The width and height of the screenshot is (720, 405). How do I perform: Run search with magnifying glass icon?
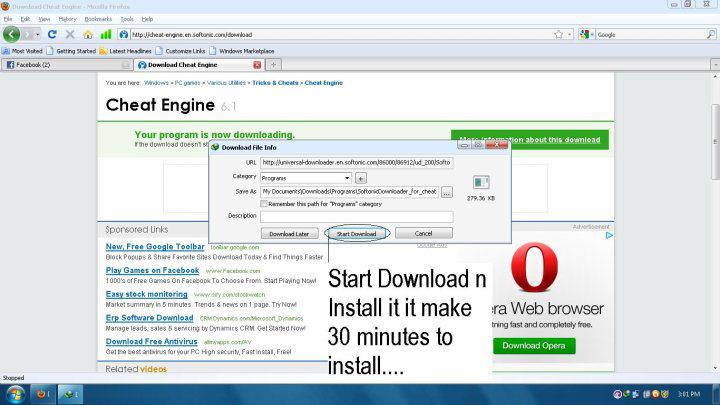point(711,34)
